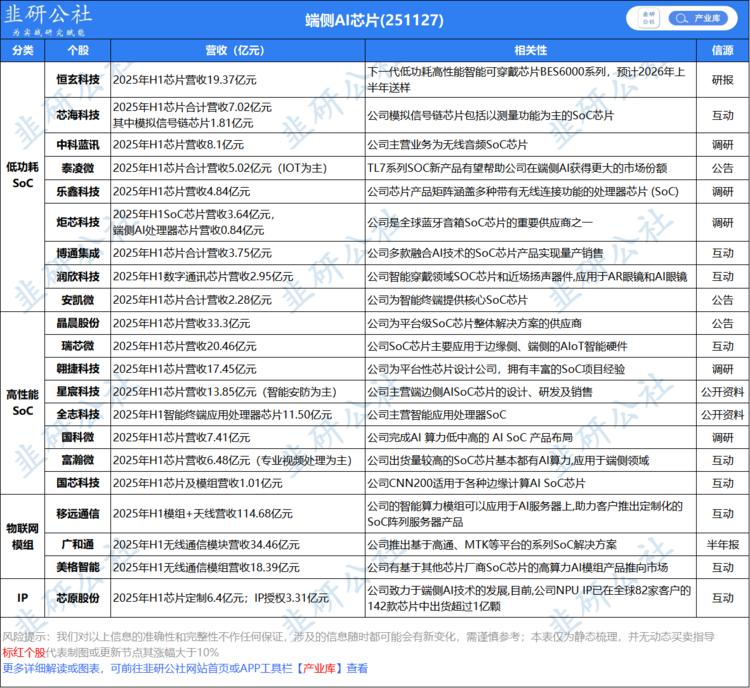The image size is (750, 688).
Task: Select the 分类 column header
Action: coord(22,50)
